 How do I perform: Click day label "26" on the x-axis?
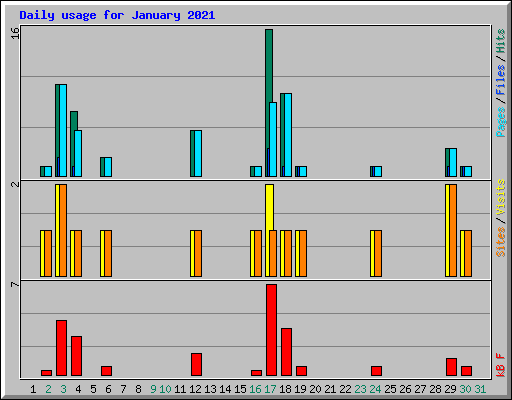[405, 389]
